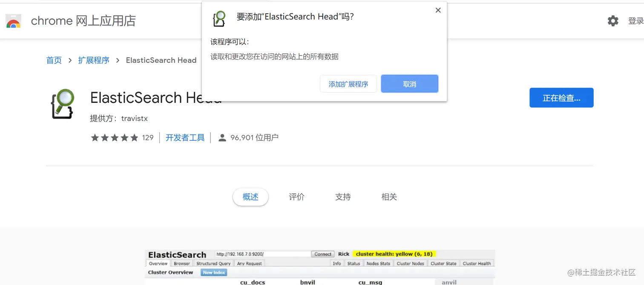Click the cu_docs index name in preview
The height and width of the screenshot is (285, 644).
coord(253,282)
